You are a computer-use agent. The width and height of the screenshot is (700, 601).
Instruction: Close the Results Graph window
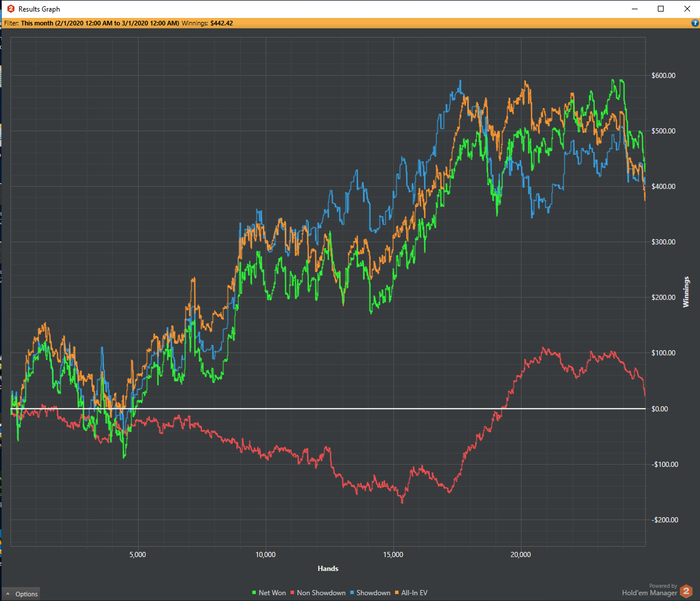(687, 9)
